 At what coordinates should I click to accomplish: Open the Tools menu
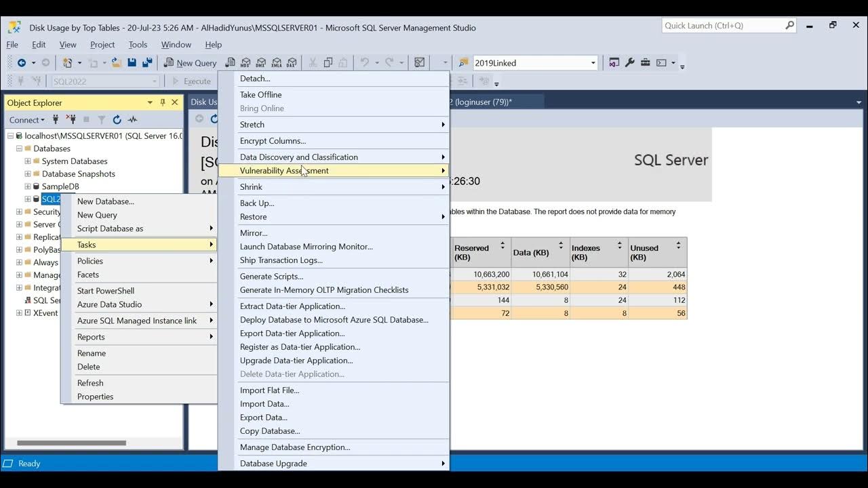(138, 45)
